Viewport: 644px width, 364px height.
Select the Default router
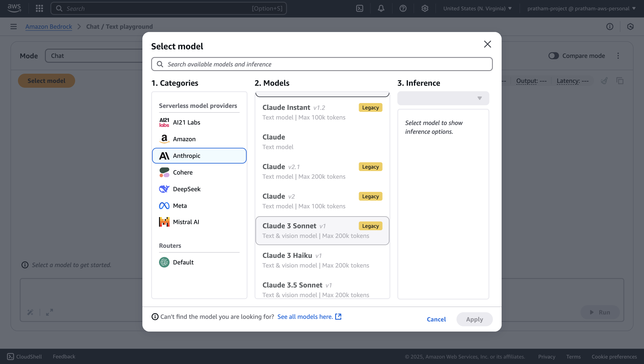point(199,262)
